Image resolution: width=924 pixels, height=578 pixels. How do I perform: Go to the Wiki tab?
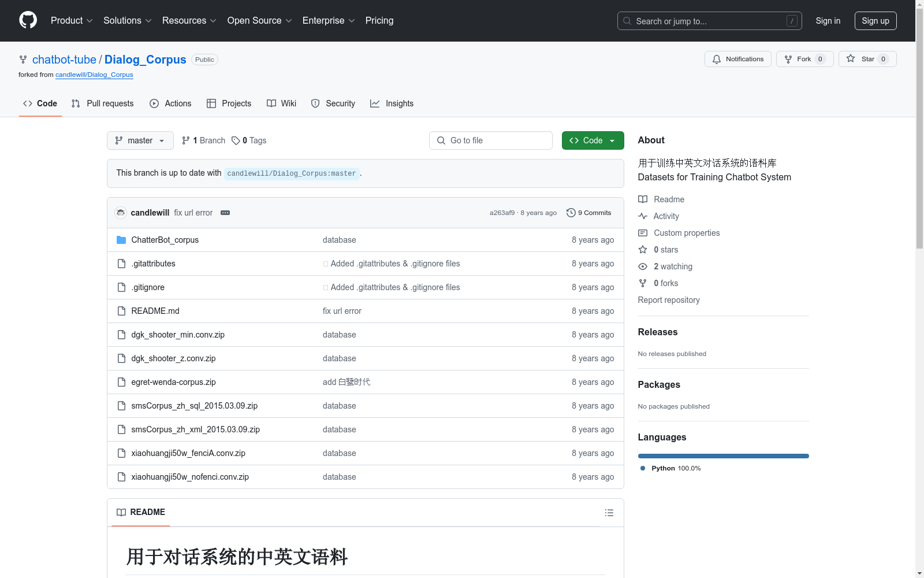[x=282, y=103]
